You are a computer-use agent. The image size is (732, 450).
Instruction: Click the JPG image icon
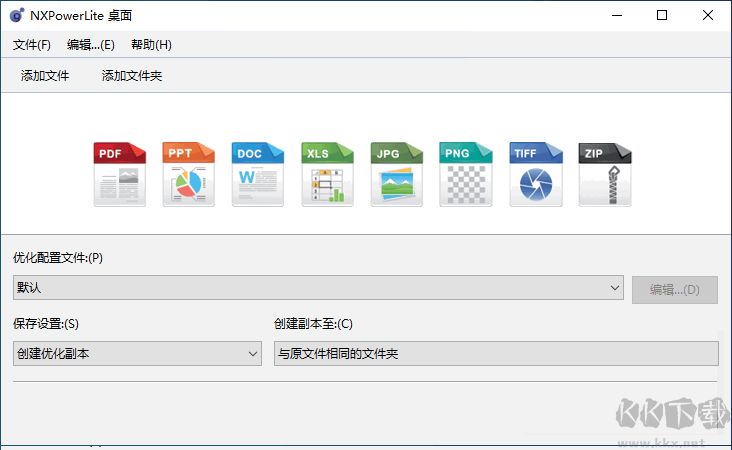[x=396, y=174]
